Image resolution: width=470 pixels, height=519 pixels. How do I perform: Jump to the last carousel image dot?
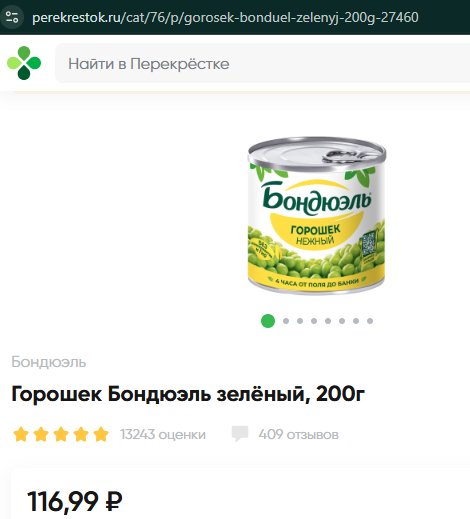(370, 321)
